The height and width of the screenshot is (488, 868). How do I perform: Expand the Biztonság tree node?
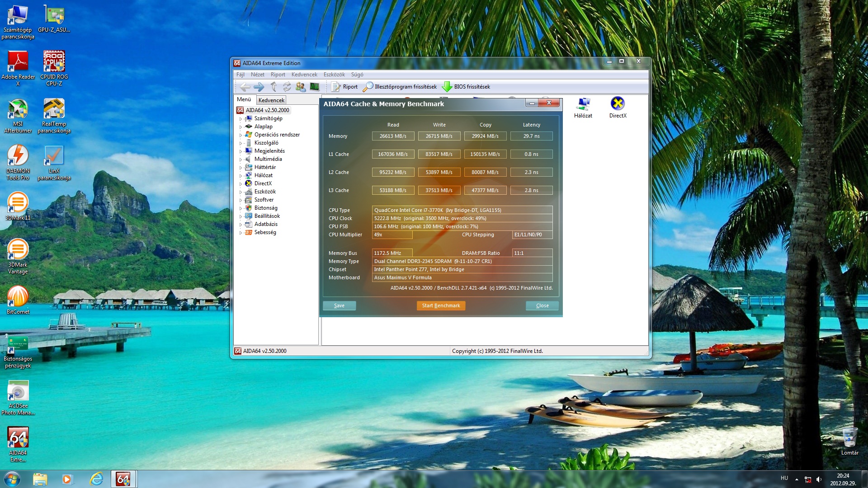tap(241, 208)
